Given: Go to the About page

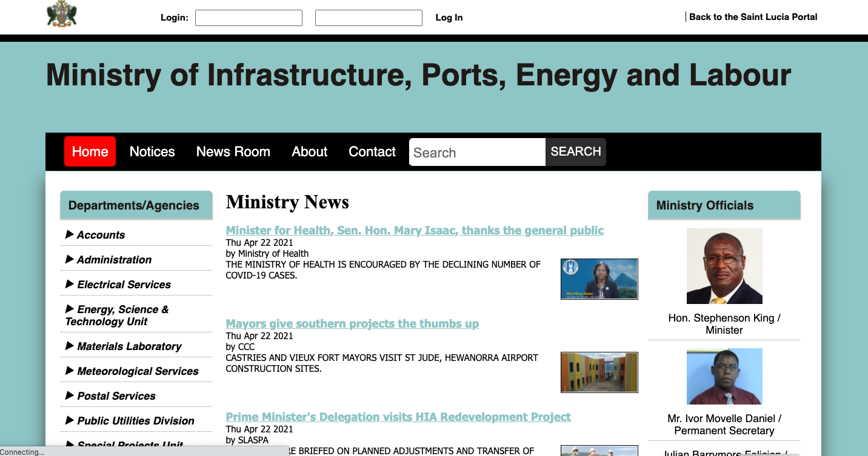Looking at the screenshot, I should coord(309,151).
